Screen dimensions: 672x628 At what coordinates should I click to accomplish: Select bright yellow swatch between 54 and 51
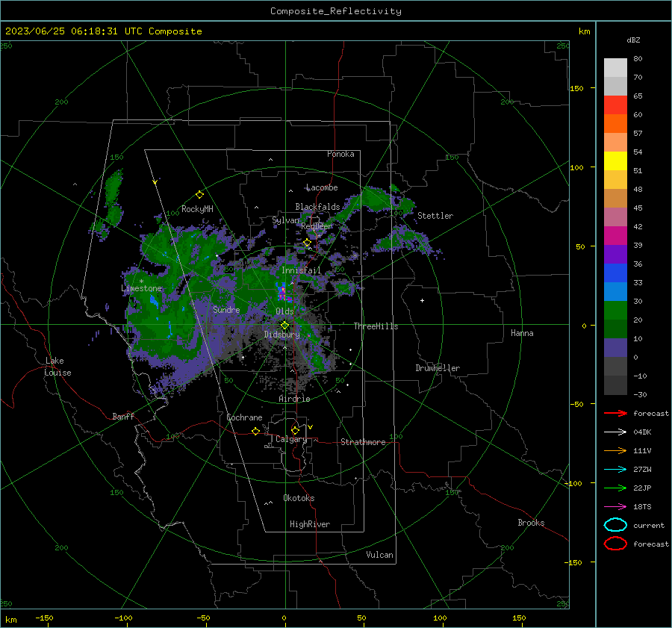pyautogui.click(x=615, y=161)
